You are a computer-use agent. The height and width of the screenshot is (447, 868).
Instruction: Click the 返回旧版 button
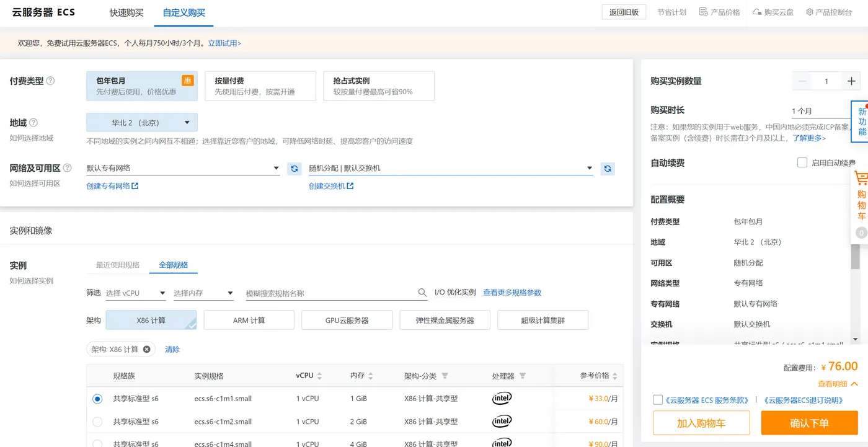click(624, 12)
